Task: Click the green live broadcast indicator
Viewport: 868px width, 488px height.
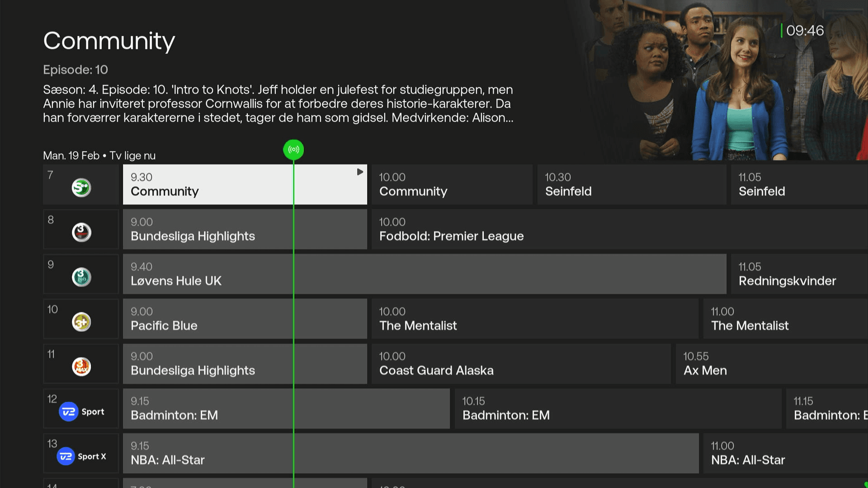Action: (293, 150)
